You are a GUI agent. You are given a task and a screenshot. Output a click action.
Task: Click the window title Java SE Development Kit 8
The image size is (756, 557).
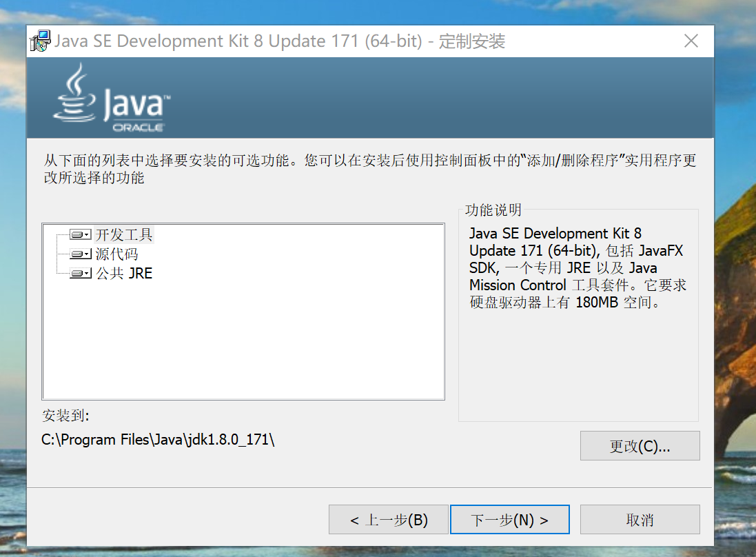(x=280, y=41)
